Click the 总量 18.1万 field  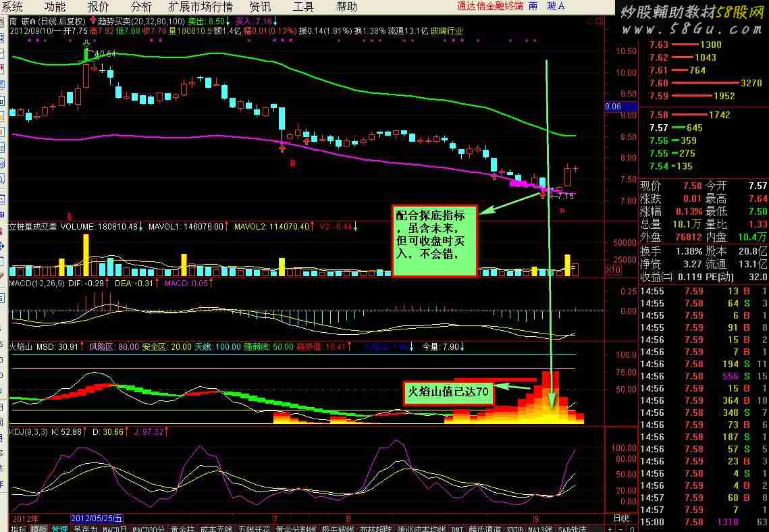coord(671,224)
